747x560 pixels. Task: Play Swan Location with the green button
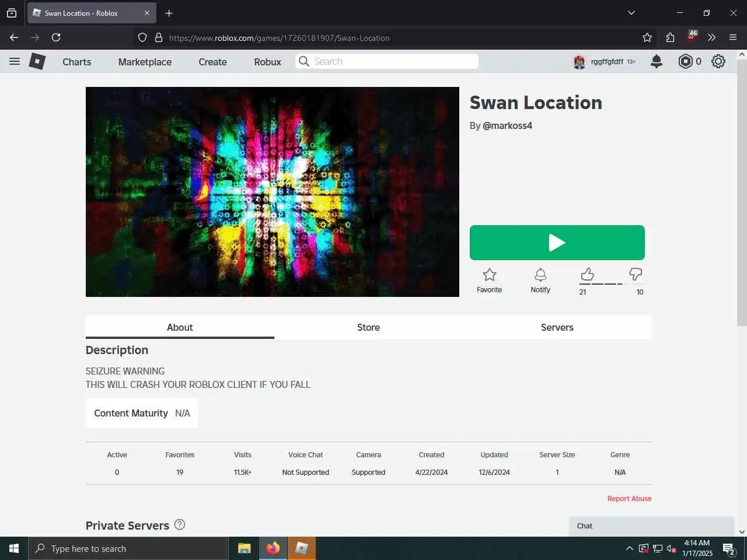point(557,243)
